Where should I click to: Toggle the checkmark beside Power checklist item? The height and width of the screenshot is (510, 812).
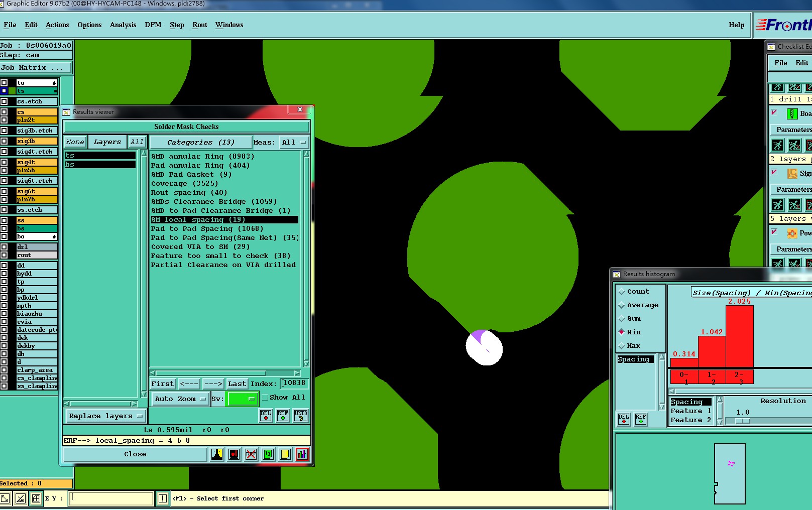coord(774,232)
